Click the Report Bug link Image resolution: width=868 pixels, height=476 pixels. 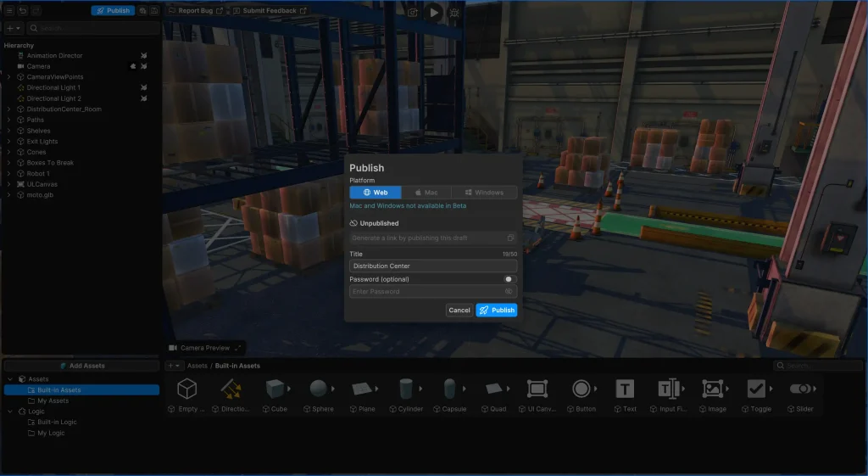click(x=195, y=11)
